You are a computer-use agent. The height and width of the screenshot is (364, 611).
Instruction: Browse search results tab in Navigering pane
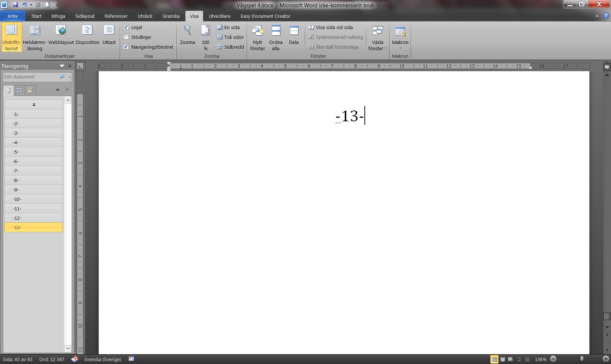pos(30,90)
